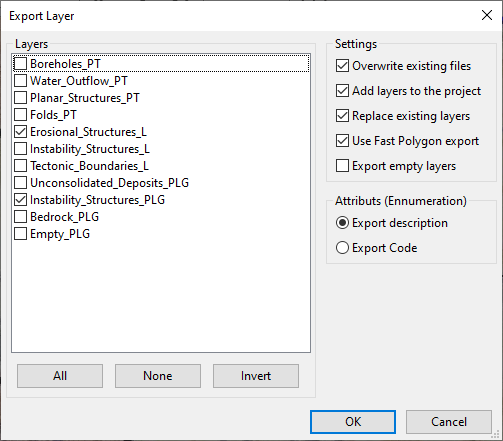Select the Instability_Structures_PLG layer name

click(97, 200)
